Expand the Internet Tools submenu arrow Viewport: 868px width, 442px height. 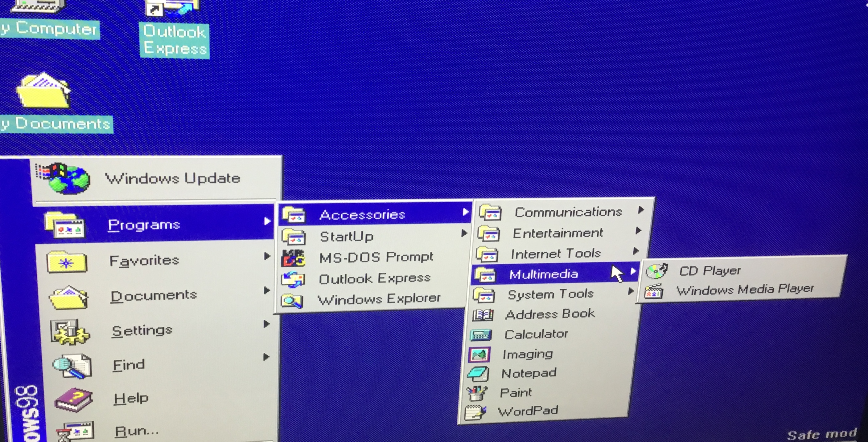click(636, 251)
